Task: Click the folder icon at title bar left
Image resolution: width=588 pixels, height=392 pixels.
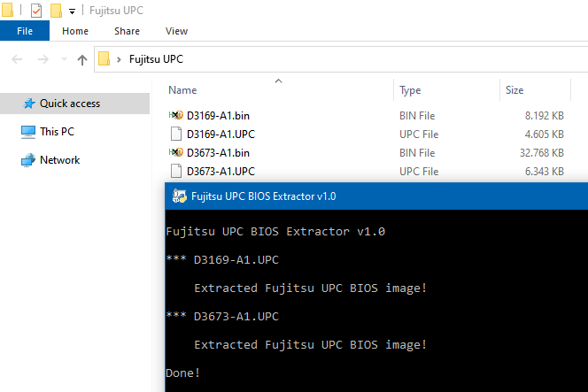Action: (7, 10)
